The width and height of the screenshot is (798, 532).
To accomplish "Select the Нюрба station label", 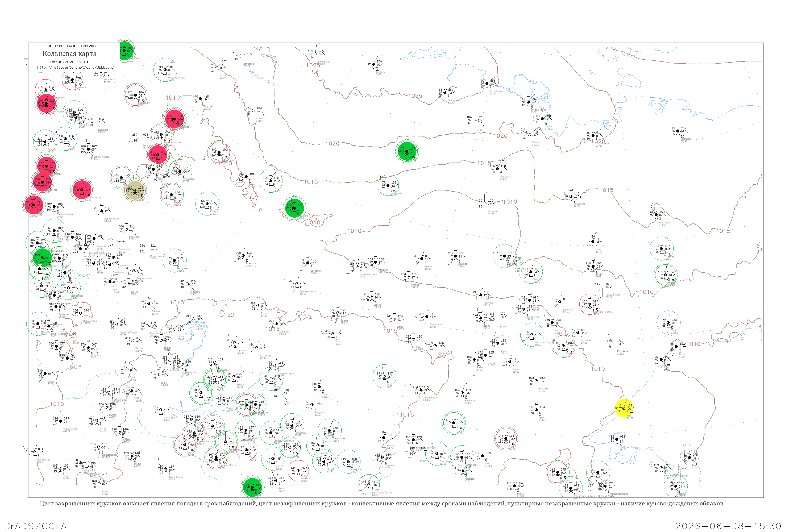I will 428,267.
